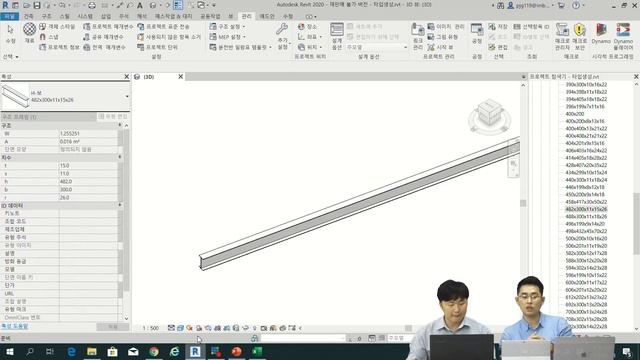Open ribbon design option combo (주모델)
Image resolution: width=640 pixels, height=360 pixels.
coord(377,47)
